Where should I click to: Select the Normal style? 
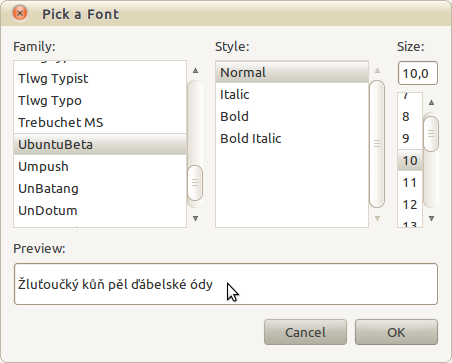(292, 72)
